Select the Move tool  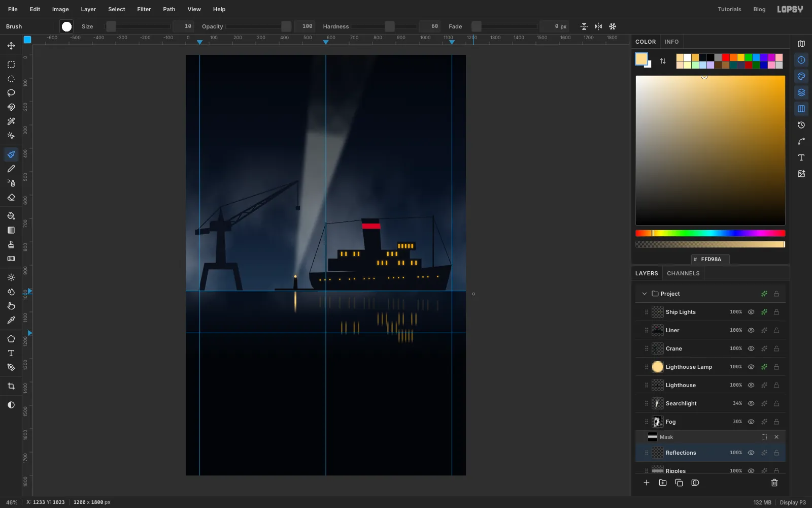tap(11, 46)
